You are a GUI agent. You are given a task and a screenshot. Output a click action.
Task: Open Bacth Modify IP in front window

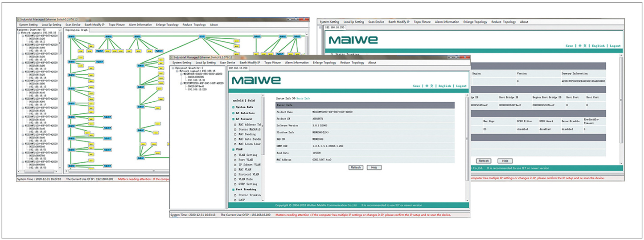tap(249, 63)
